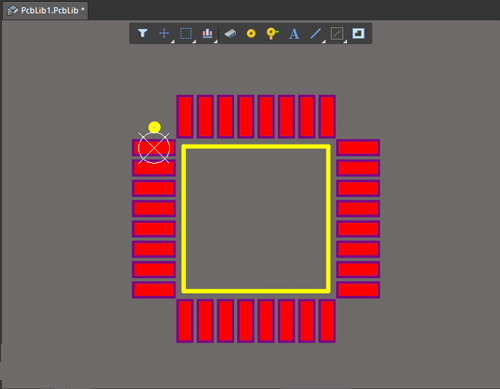Open the selection Filter tool
Image resolution: width=500 pixels, height=389 pixels.
click(x=143, y=33)
